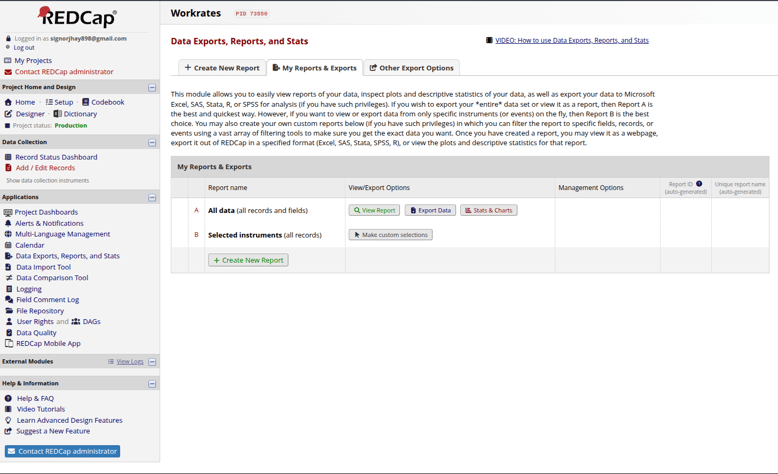The height and width of the screenshot is (474, 778).
Task: Click the REDCap logo
Action: click(77, 17)
